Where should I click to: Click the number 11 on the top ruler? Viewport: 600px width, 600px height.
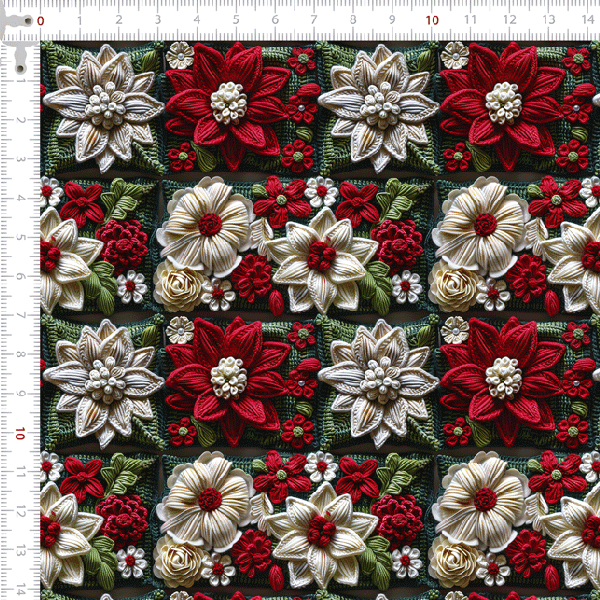coord(470,20)
